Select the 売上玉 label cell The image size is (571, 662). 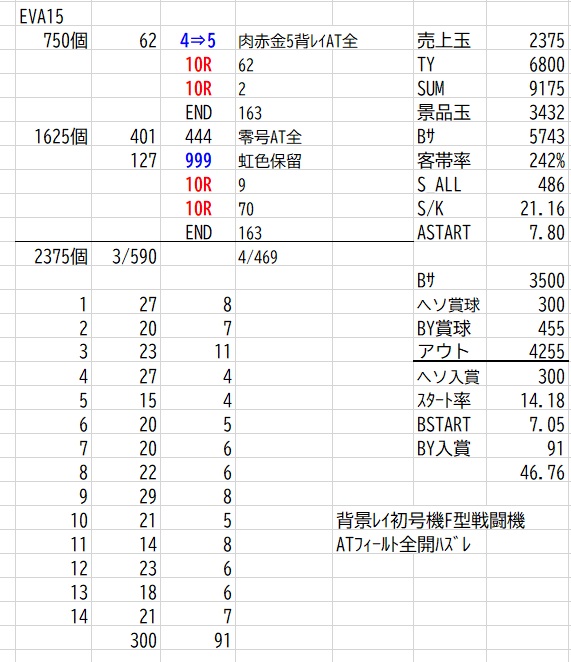450,41
